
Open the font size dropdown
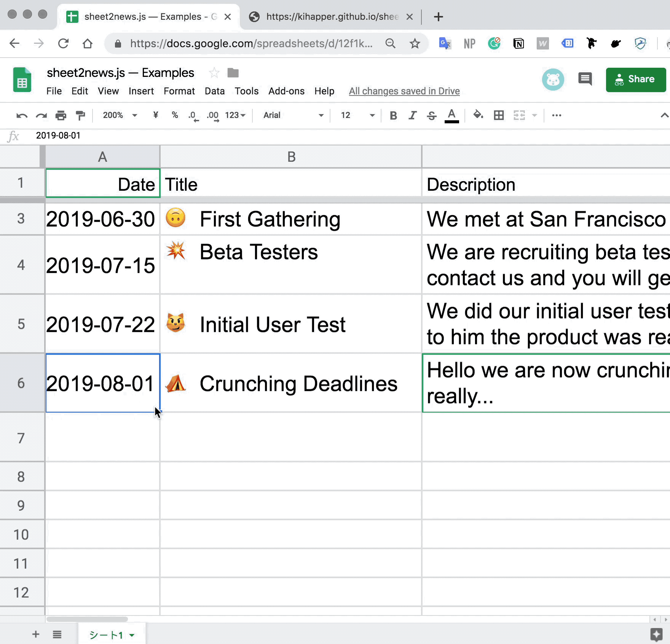(x=358, y=115)
